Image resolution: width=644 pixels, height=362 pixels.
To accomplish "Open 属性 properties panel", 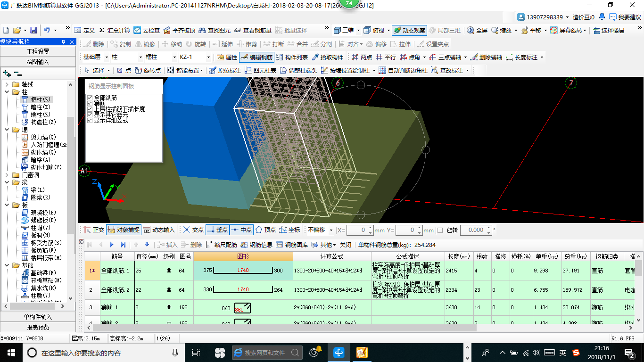I will point(227,58).
